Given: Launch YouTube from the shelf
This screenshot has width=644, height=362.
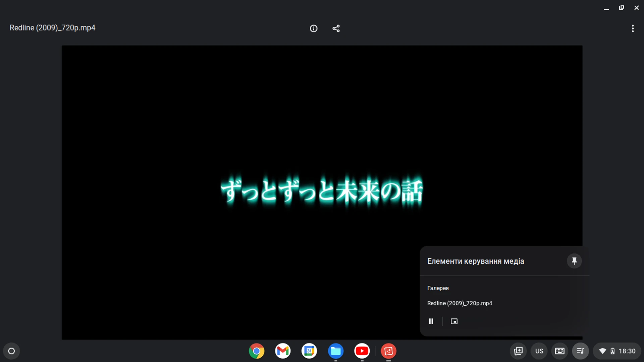Looking at the screenshot, I should (362, 351).
